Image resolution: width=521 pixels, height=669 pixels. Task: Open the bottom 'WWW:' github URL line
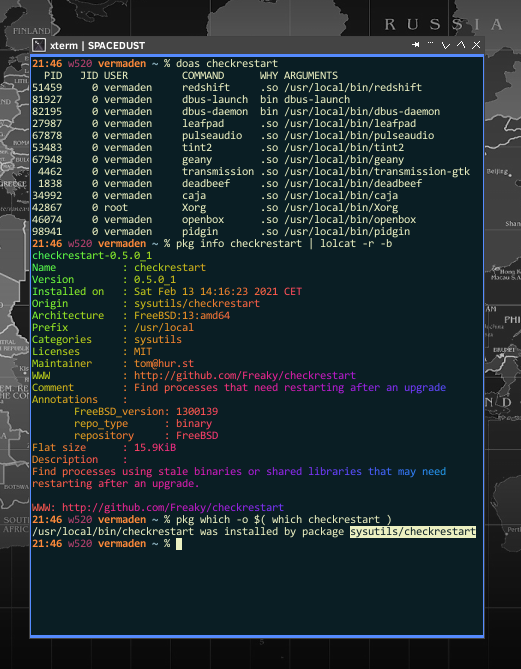click(x=158, y=508)
